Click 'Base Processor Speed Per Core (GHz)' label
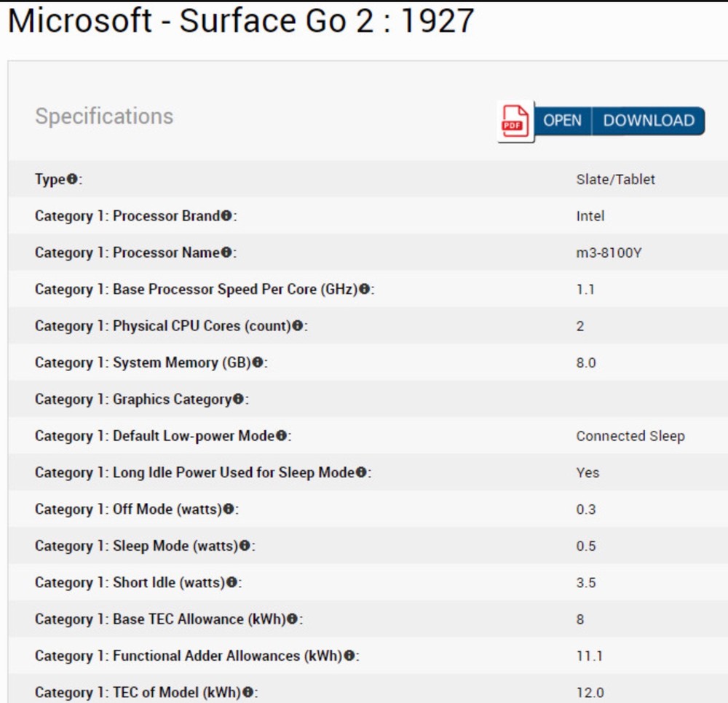This screenshot has height=703, width=728. 235,289
